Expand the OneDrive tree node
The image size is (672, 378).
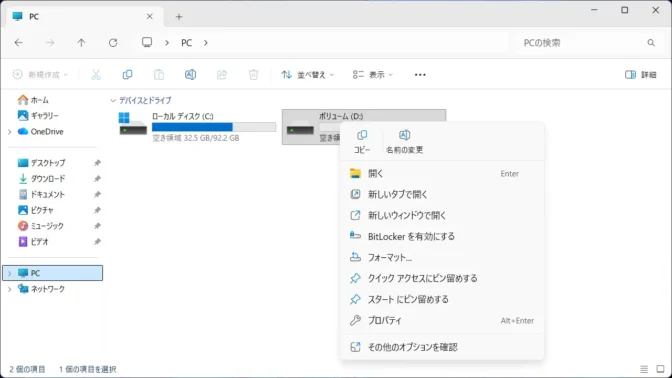click(9, 132)
